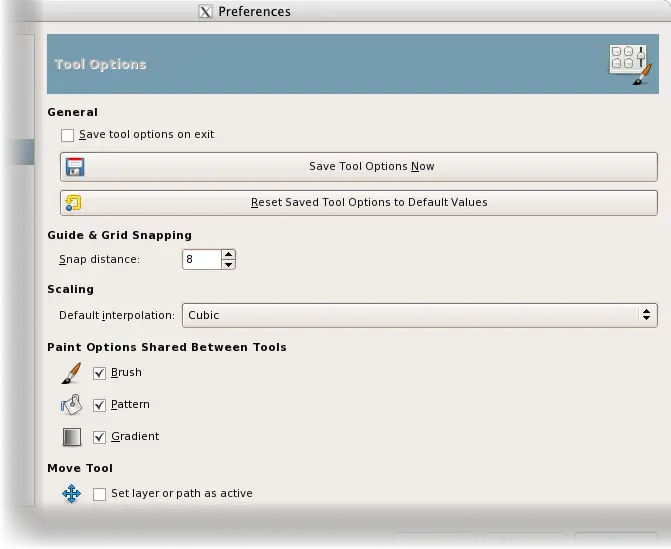Screen dimensions: 671x549
Task: Click the blue Move Tool arrows icon
Action: coord(71,494)
